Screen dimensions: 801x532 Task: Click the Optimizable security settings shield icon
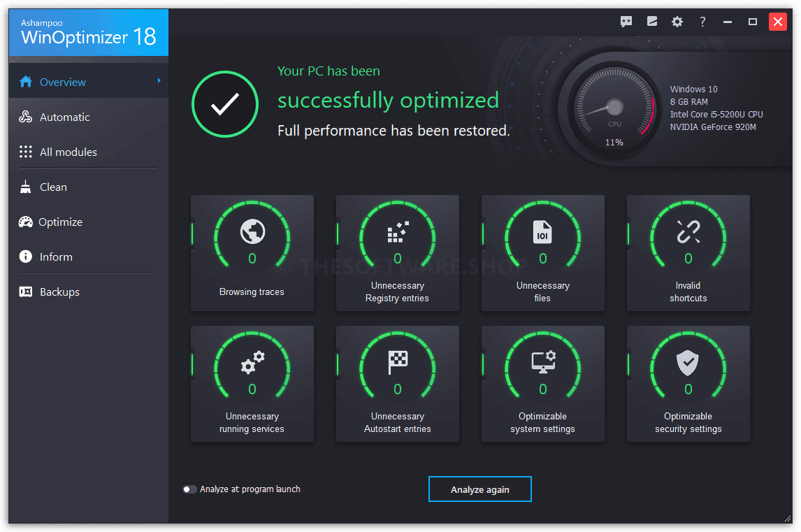[x=688, y=364]
